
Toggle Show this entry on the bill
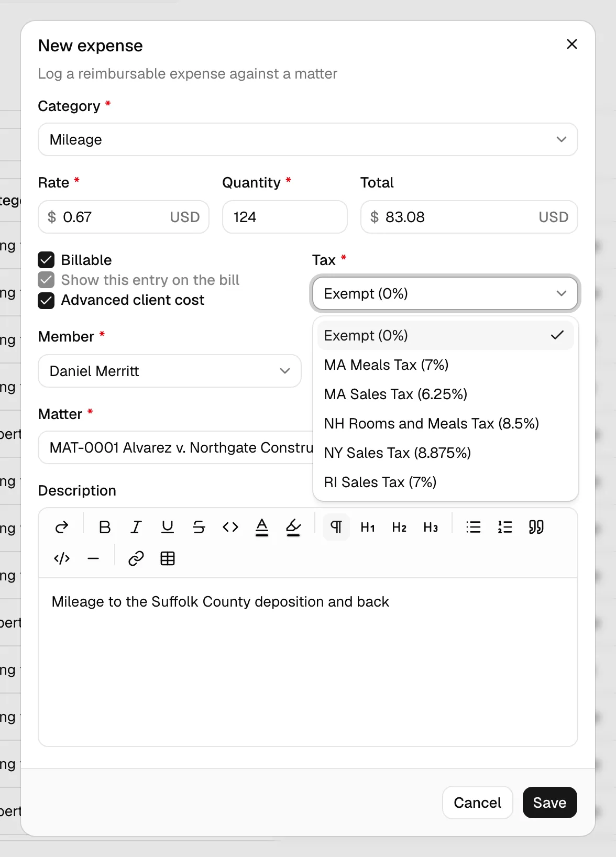point(46,280)
